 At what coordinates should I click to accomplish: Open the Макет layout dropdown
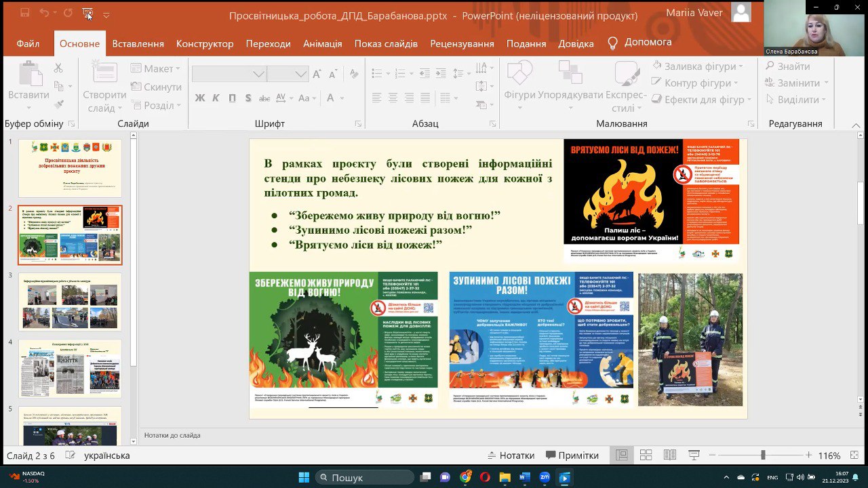[156, 68]
